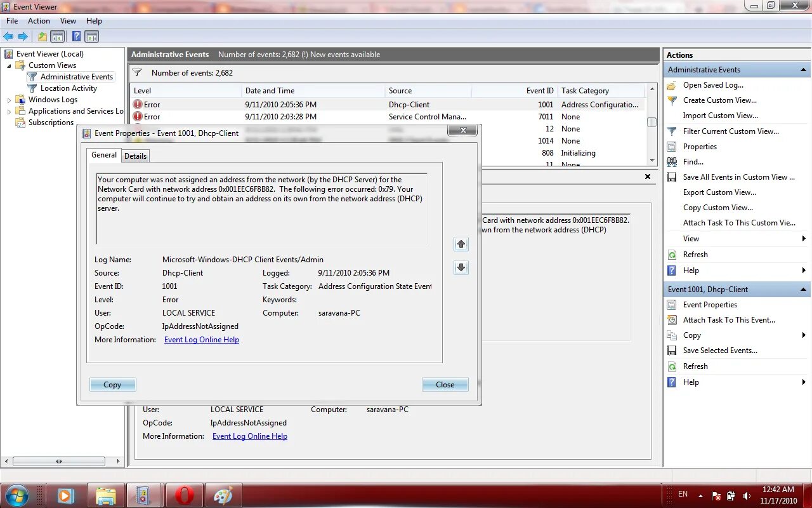Click the Close button in Event Properties dialog
The width and height of the screenshot is (812, 508).
445,385
